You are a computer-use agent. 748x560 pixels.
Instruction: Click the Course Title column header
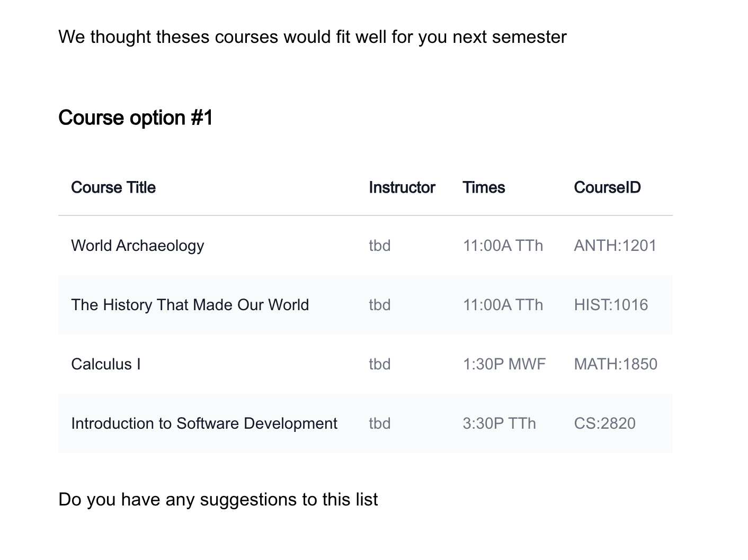click(113, 187)
